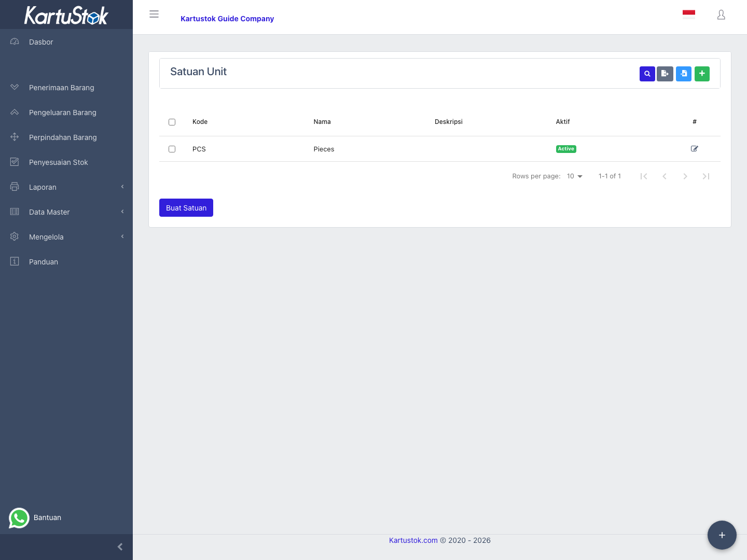747x560 pixels.
Task: Open Penerimaan Barang menu item
Action: pyautogui.click(x=66, y=88)
